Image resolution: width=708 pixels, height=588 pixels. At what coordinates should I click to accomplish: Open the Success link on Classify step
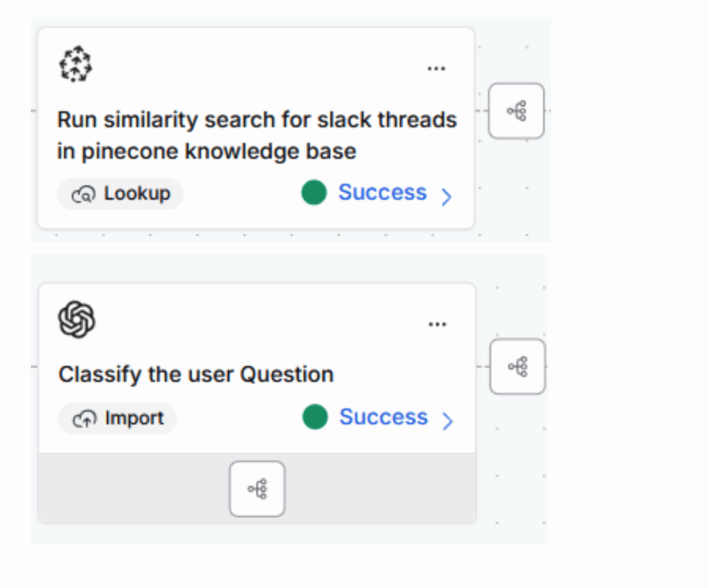point(384,417)
